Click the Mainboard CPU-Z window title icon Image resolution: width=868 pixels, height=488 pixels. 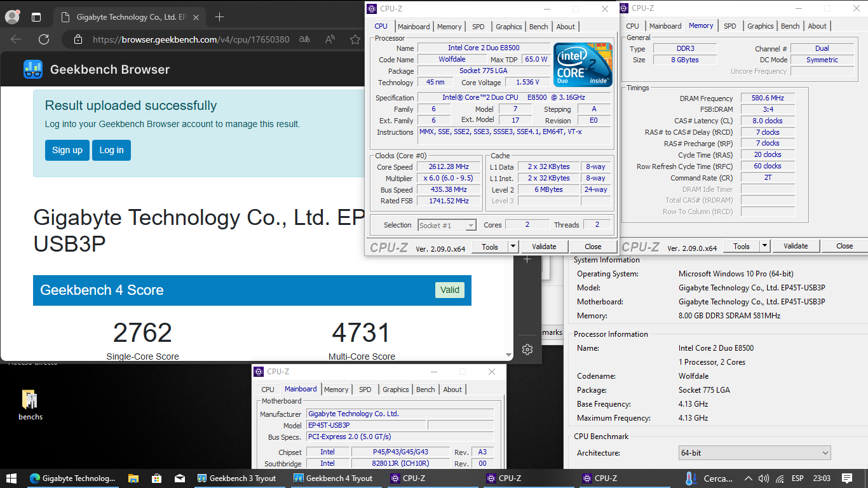click(x=258, y=372)
